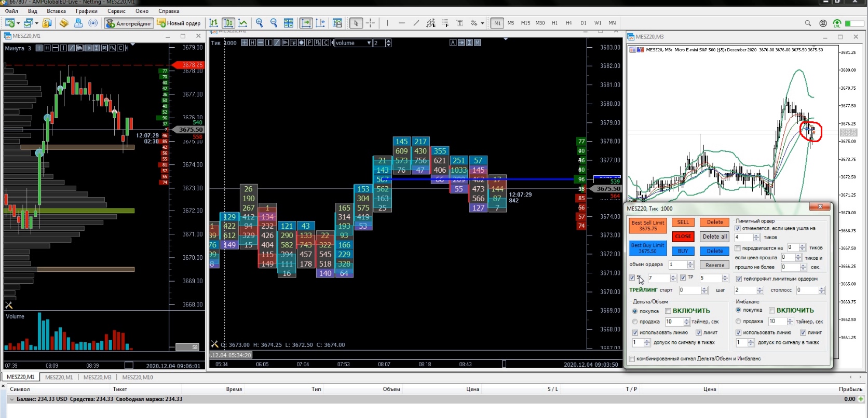
Task: Open the Вставка menu
Action: tap(56, 11)
